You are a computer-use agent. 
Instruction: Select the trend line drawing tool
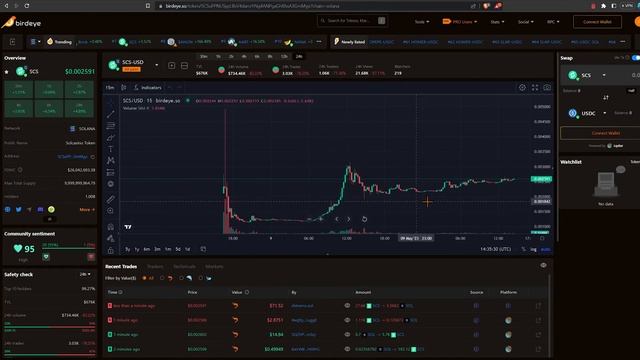111,114
